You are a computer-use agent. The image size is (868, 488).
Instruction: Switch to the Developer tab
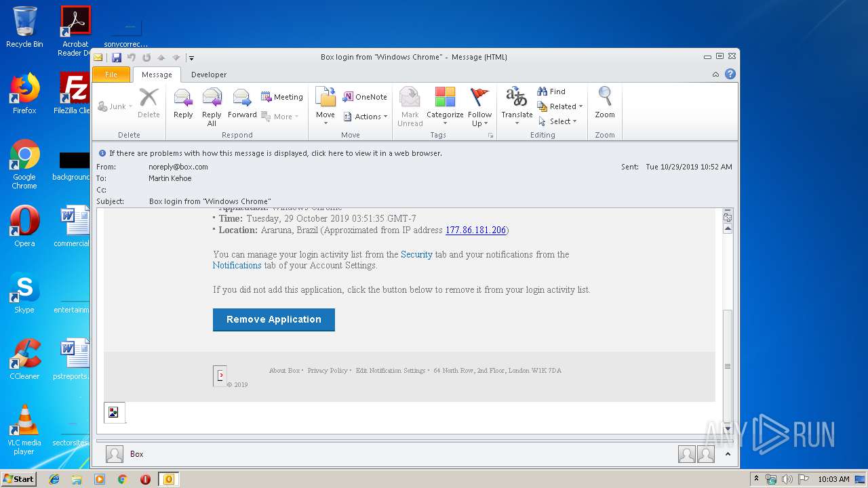[x=209, y=75]
